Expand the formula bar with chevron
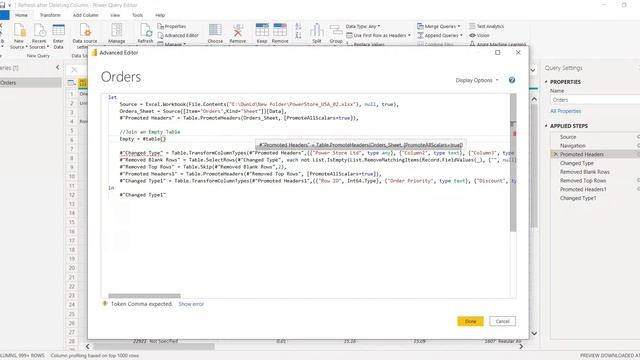 [532, 70]
